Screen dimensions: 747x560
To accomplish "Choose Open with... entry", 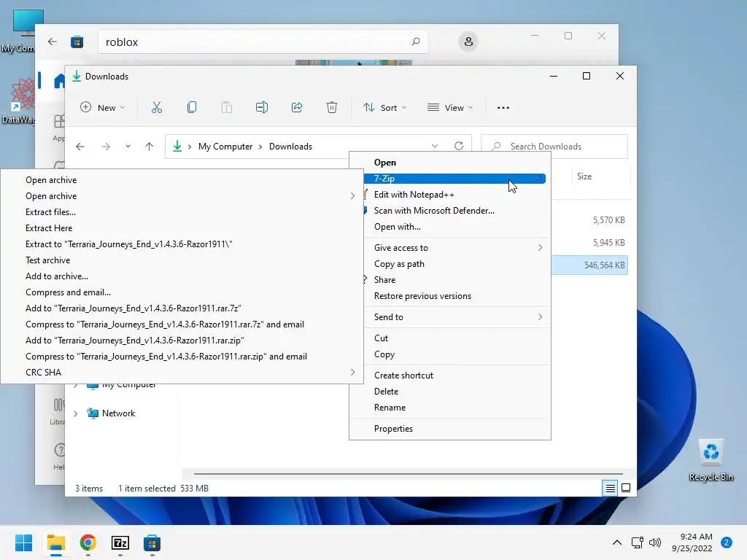I will pos(449,227).
